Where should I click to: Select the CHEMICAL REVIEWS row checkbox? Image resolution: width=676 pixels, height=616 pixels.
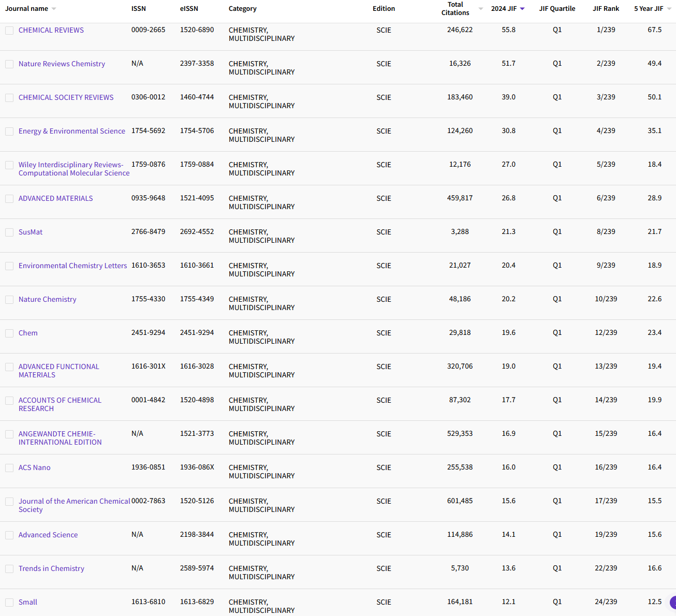[9, 30]
